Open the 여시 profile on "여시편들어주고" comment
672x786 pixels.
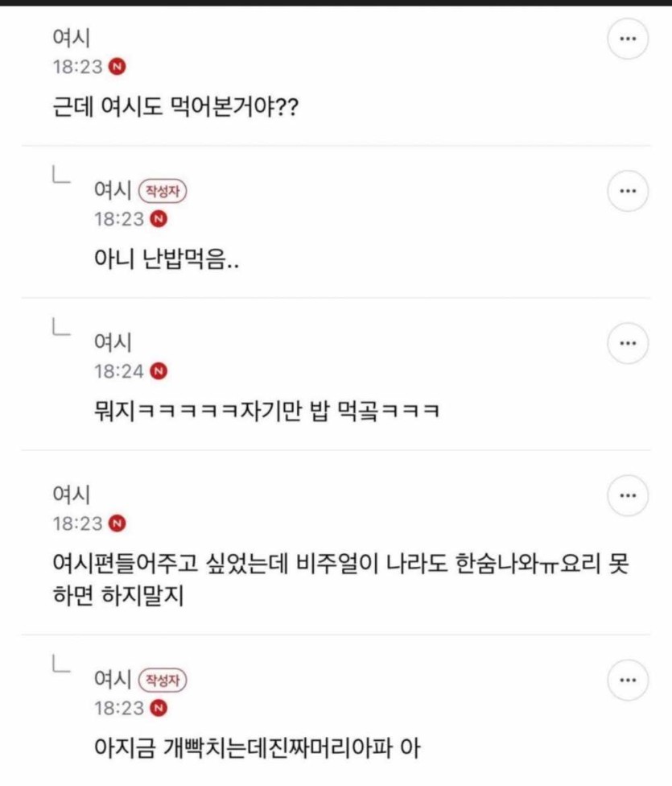pos(70,495)
